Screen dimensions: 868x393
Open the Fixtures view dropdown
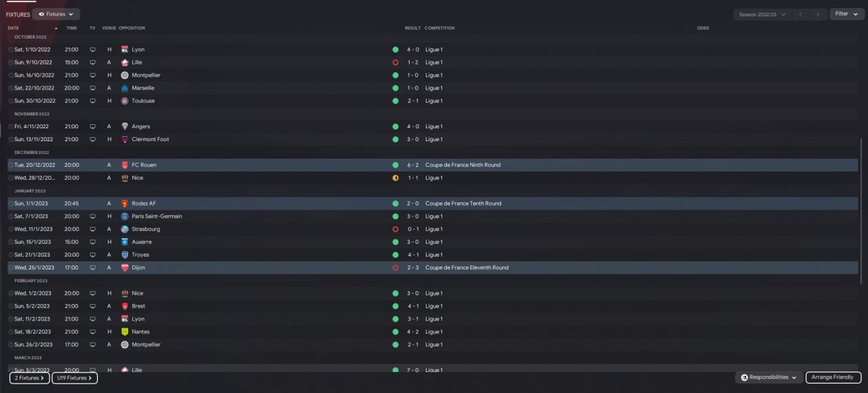56,14
